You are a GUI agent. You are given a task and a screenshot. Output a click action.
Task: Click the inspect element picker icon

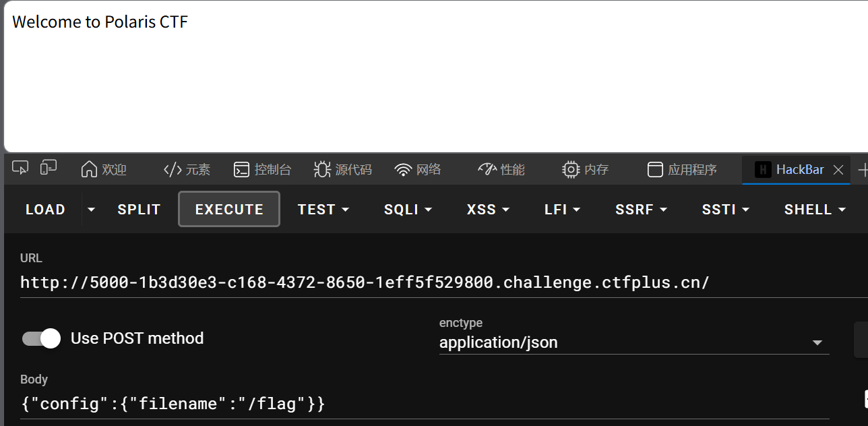(x=20, y=169)
